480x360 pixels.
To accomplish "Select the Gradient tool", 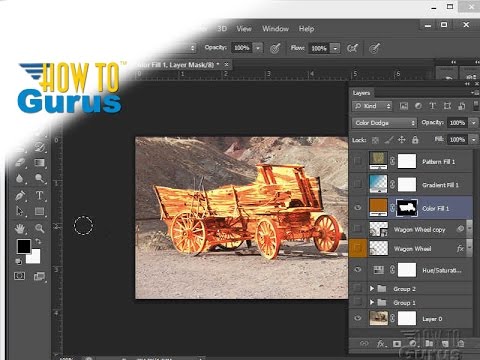I will [39, 163].
